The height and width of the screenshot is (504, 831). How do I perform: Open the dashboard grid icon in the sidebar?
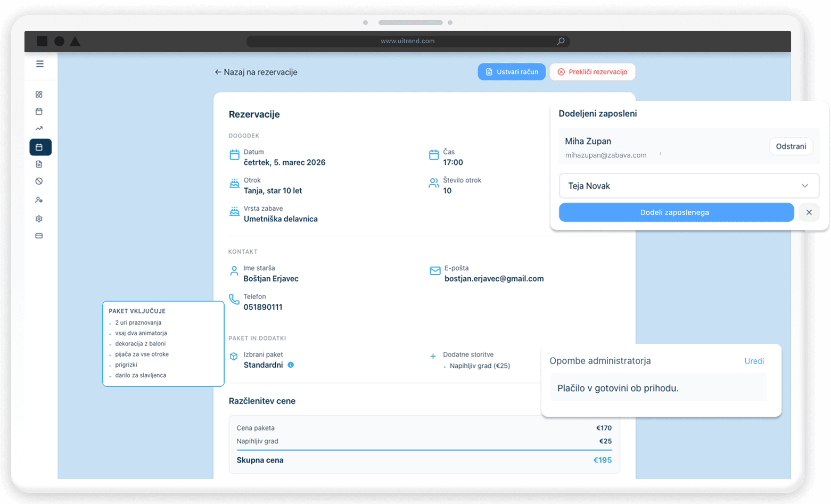coord(39,95)
